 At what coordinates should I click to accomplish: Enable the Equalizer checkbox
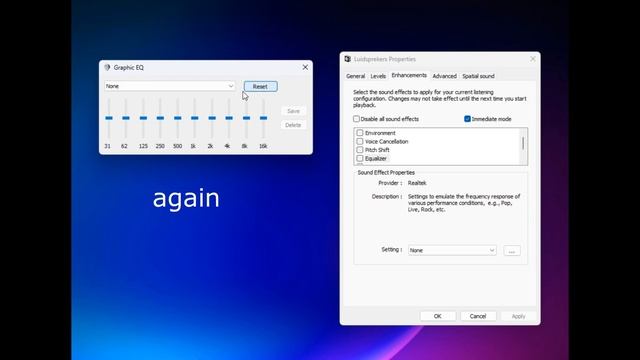360,158
